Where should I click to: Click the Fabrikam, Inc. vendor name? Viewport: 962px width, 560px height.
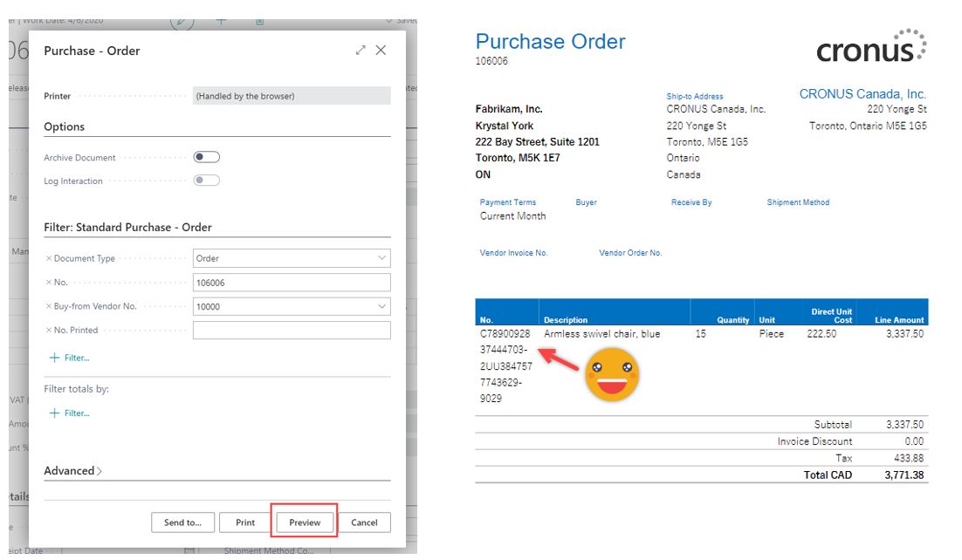coord(509,109)
